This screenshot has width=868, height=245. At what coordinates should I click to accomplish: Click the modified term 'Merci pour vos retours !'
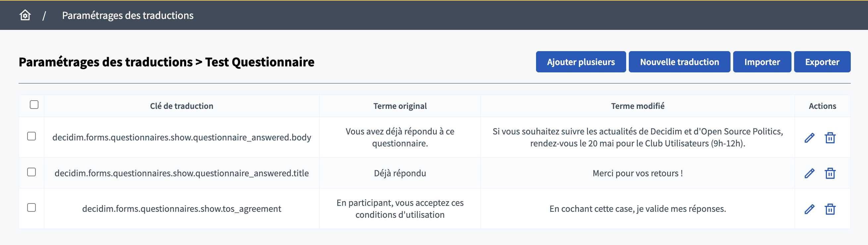pos(637,173)
